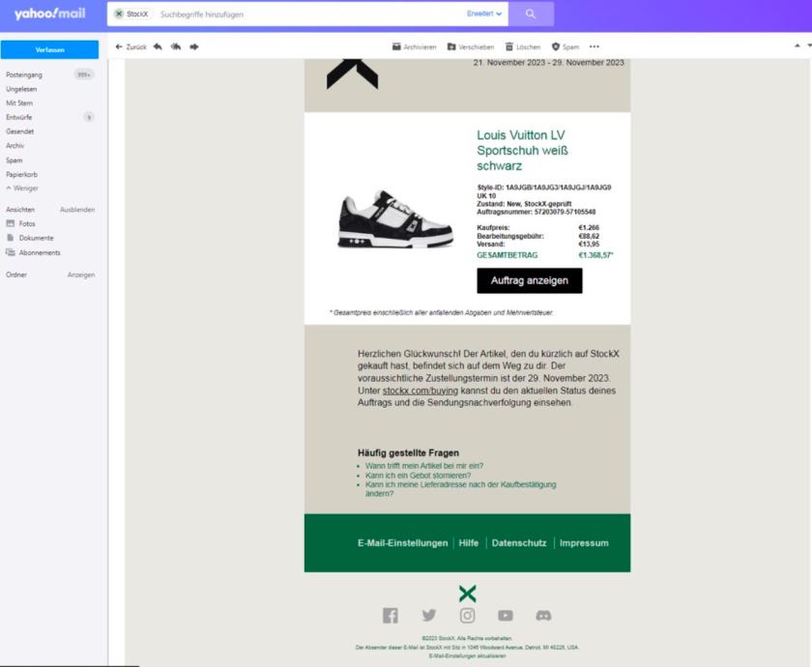Open the stockx.com/buying link
Image resolution: width=812 pixels, height=667 pixels.
click(x=420, y=391)
